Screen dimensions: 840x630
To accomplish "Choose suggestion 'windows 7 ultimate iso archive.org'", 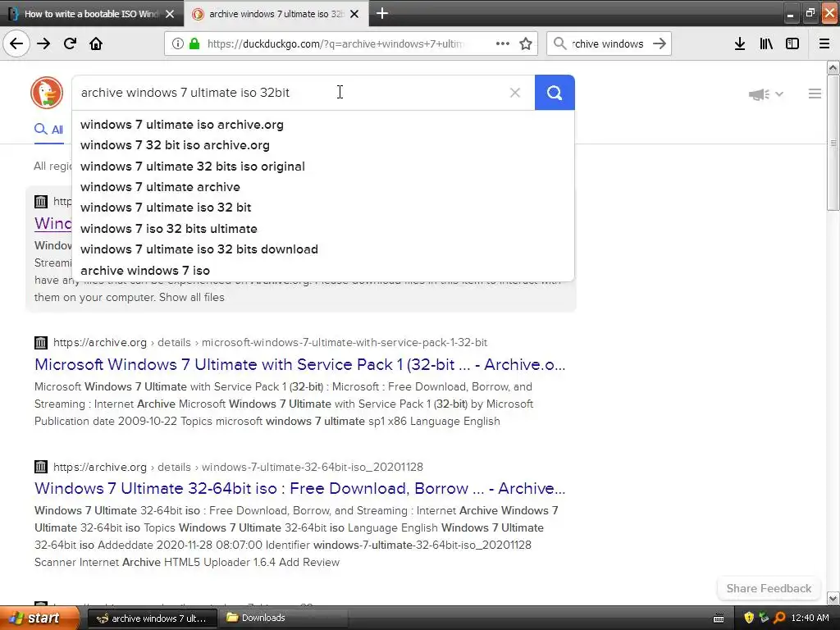I will 182,125.
